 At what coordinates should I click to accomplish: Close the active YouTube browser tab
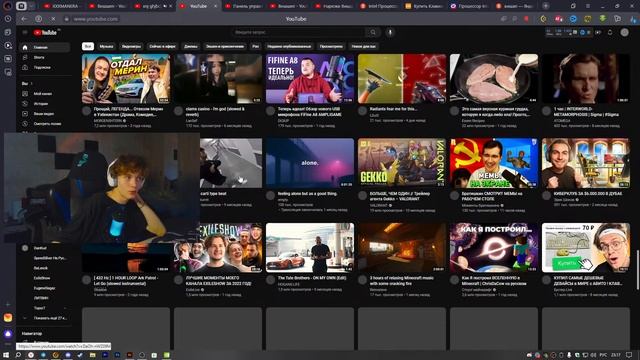click(x=216, y=6)
